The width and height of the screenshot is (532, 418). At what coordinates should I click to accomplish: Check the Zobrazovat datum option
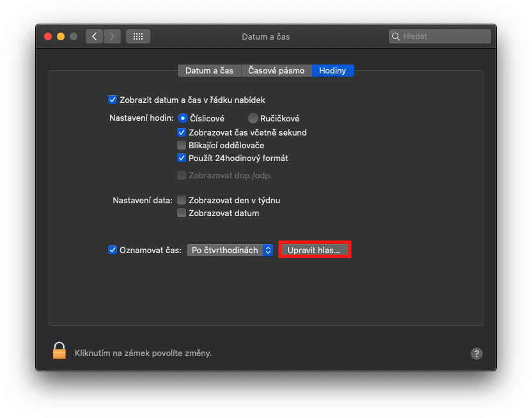[x=182, y=213]
